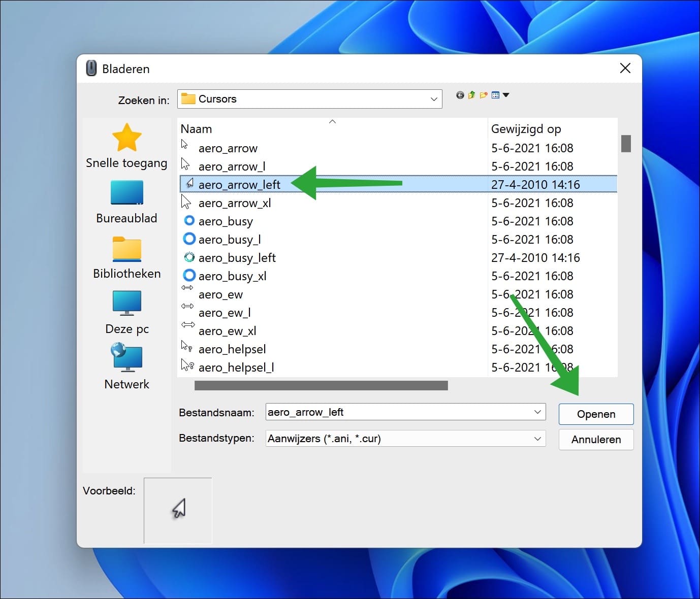Click aero_ew_xl resize file icon

point(188,324)
